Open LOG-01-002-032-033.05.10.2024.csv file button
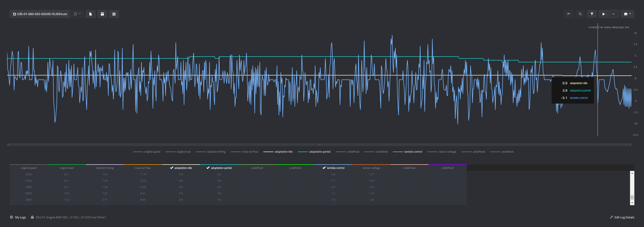Viewport: 644px width, 227px height. coord(40,14)
